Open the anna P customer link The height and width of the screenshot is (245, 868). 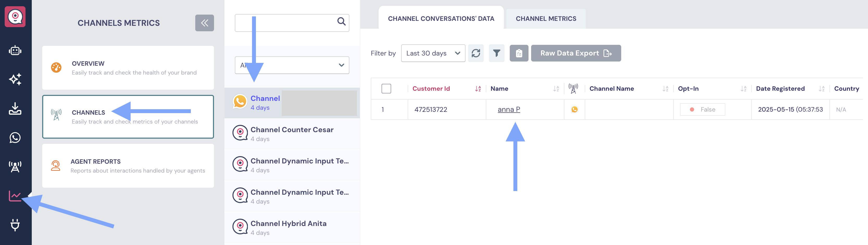(x=509, y=109)
